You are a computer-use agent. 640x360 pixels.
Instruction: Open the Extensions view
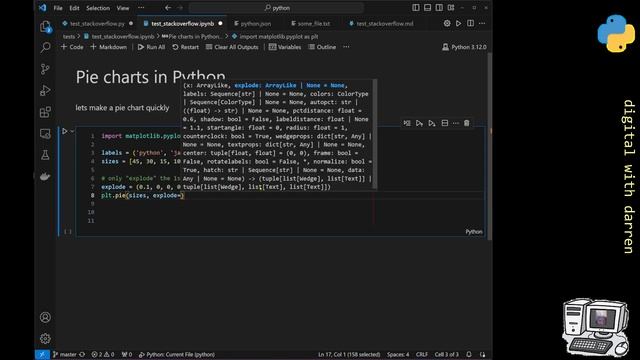[45, 112]
